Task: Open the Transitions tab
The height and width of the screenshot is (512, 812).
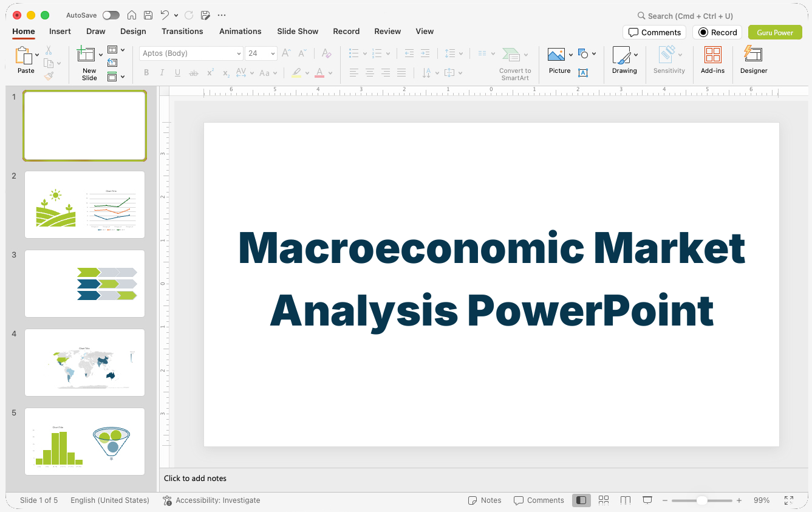Action: pos(182,32)
